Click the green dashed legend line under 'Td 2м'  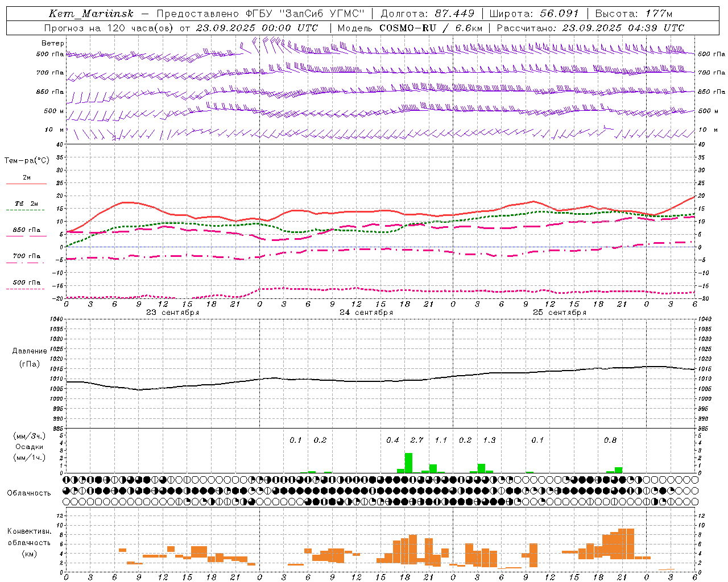[26, 210]
